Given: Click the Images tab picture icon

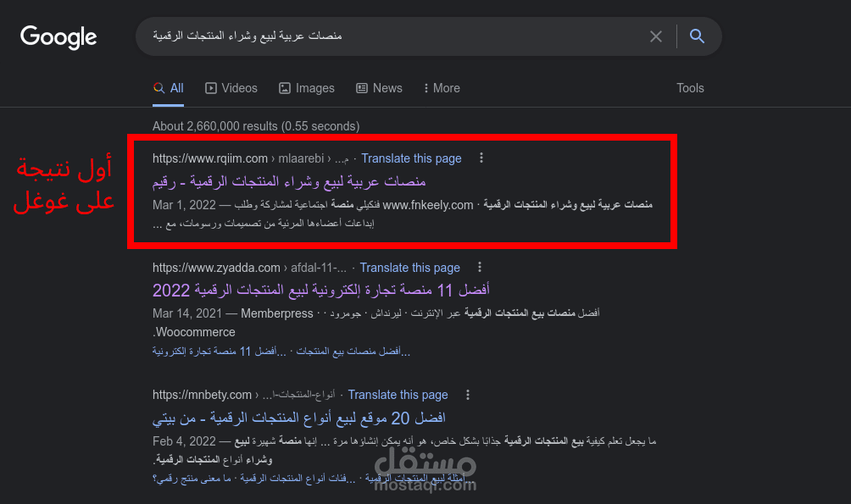Looking at the screenshot, I should coord(285,88).
